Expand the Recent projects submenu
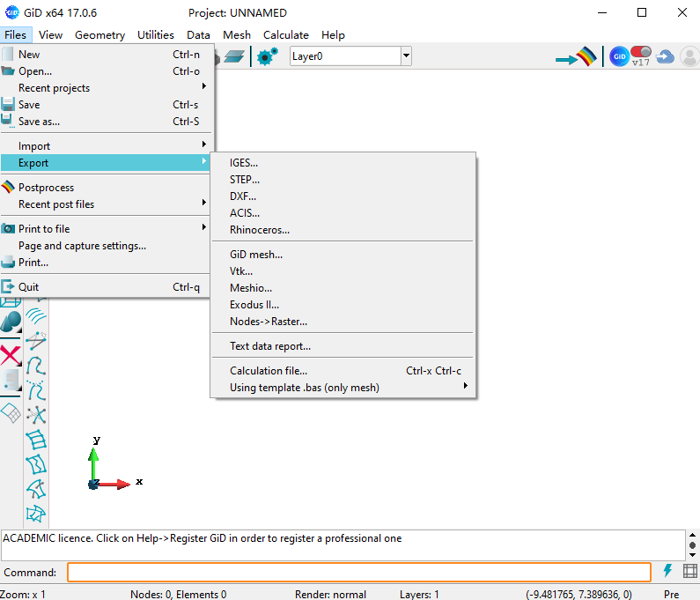Screen dimensions: 700x600 click(106, 88)
